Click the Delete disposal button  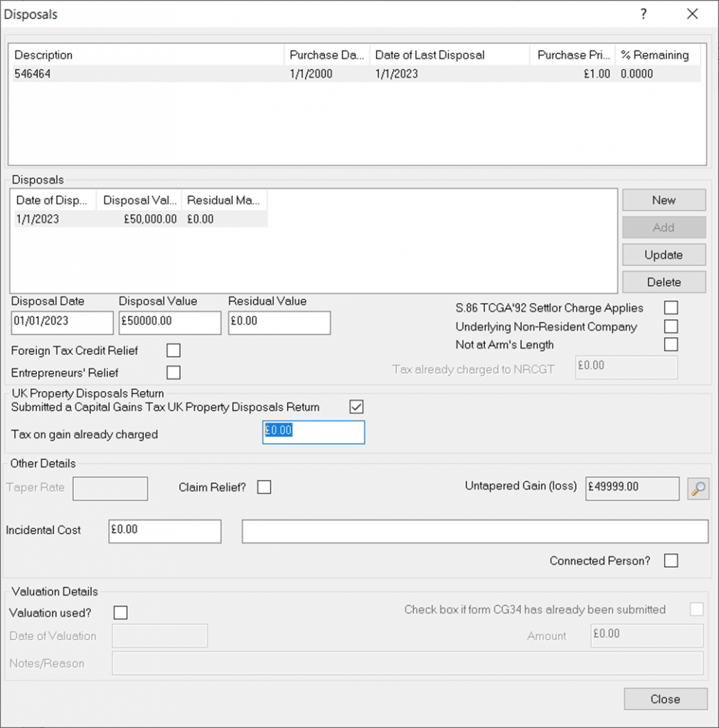click(x=664, y=282)
